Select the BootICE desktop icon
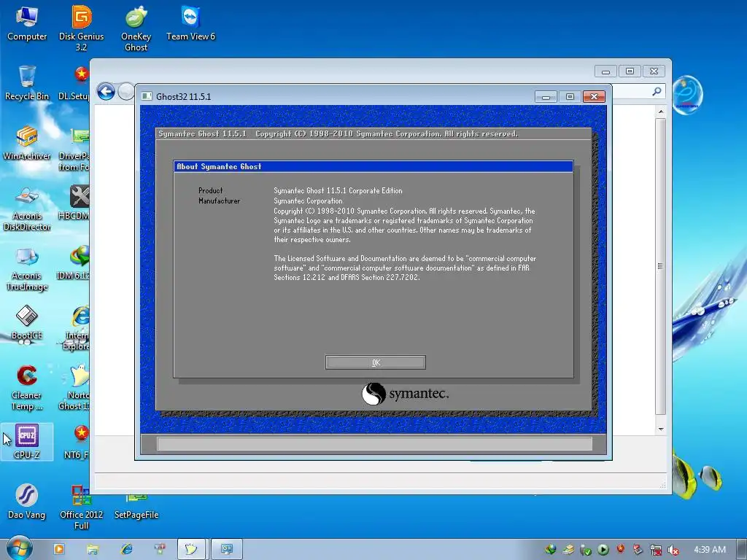747x560 pixels. click(x=27, y=322)
